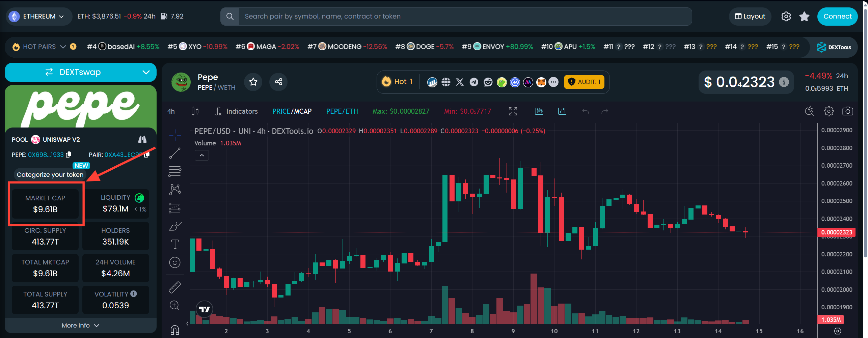
Task: Open Pepe's X (Twitter) profile
Action: point(460,82)
